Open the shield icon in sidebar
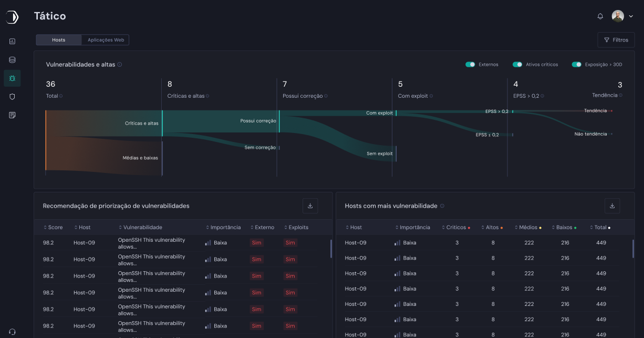 (12, 97)
